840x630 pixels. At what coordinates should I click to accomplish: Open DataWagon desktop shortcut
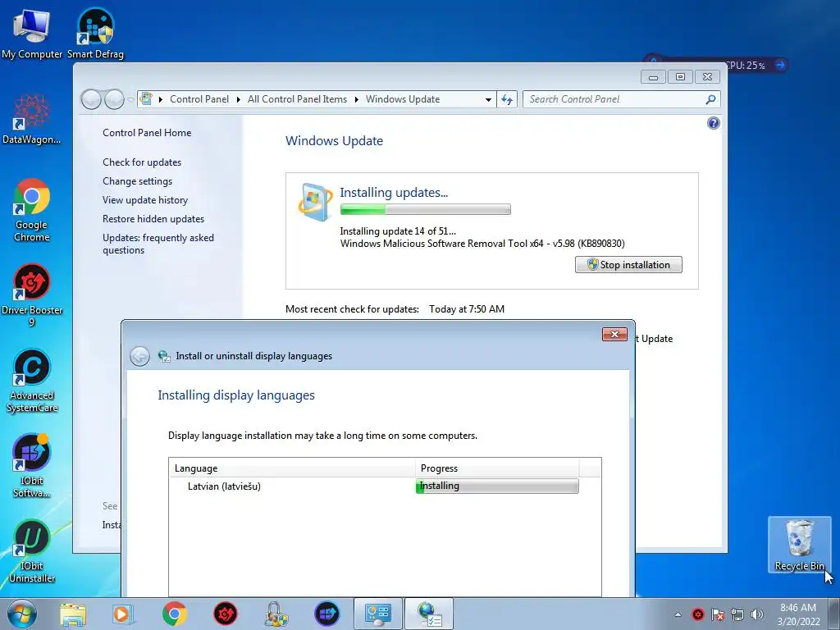[32, 119]
